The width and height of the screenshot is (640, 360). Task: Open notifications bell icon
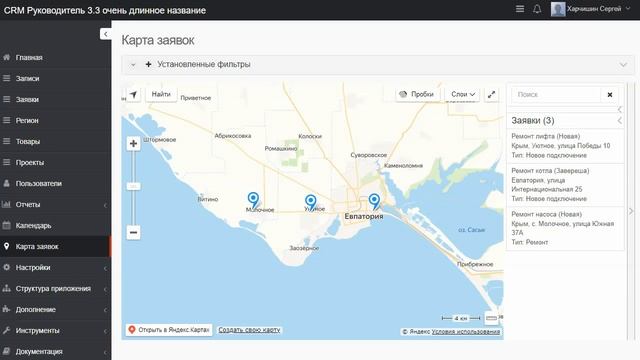[x=537, y=9]
